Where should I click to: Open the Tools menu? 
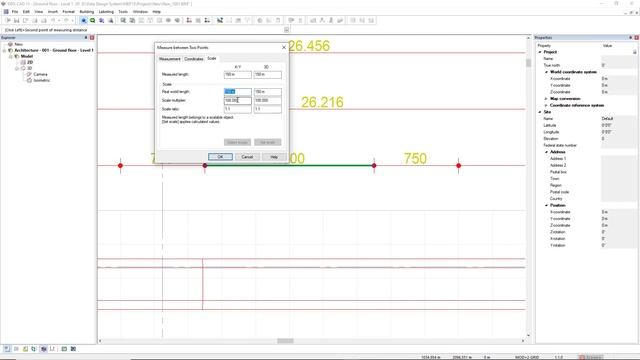[x=123, y=12]
